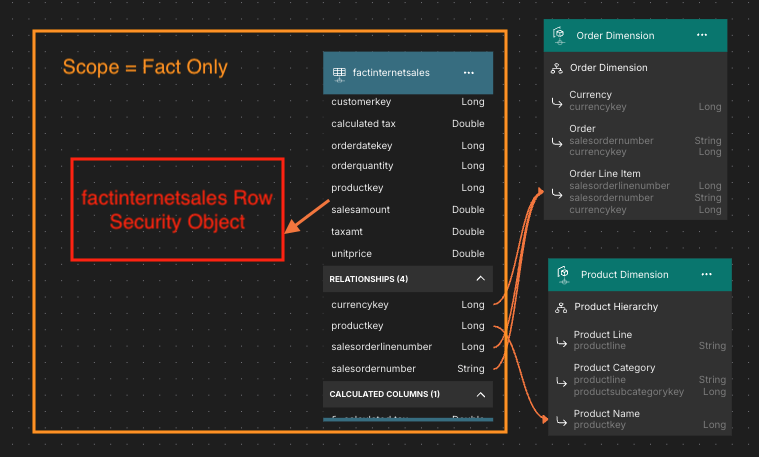This screenshot has width=759, height=457.
Task: Click the Product Hierarchy icon
Action: 561,307
